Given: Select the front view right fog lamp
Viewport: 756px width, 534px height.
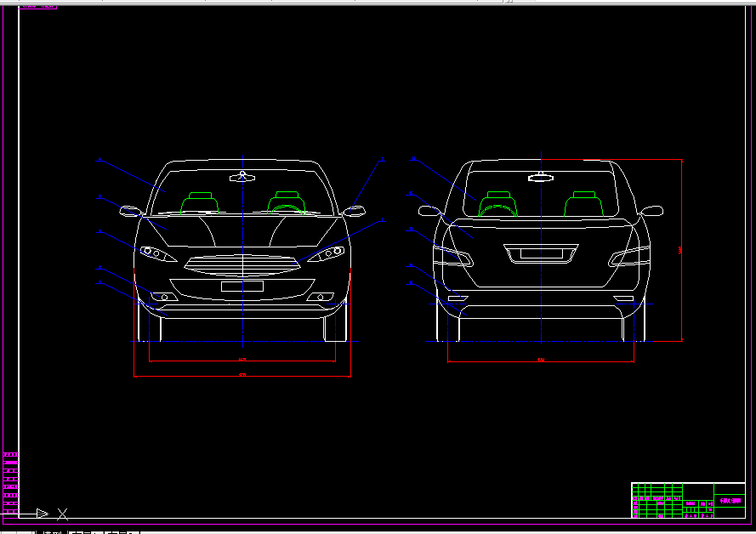Looking at the screenshot, I should [321, 297].
